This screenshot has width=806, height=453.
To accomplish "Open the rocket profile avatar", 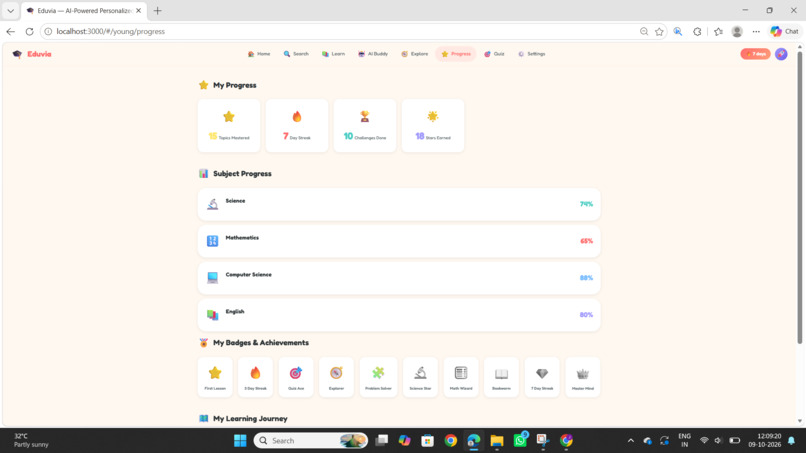I will point(781,54).
